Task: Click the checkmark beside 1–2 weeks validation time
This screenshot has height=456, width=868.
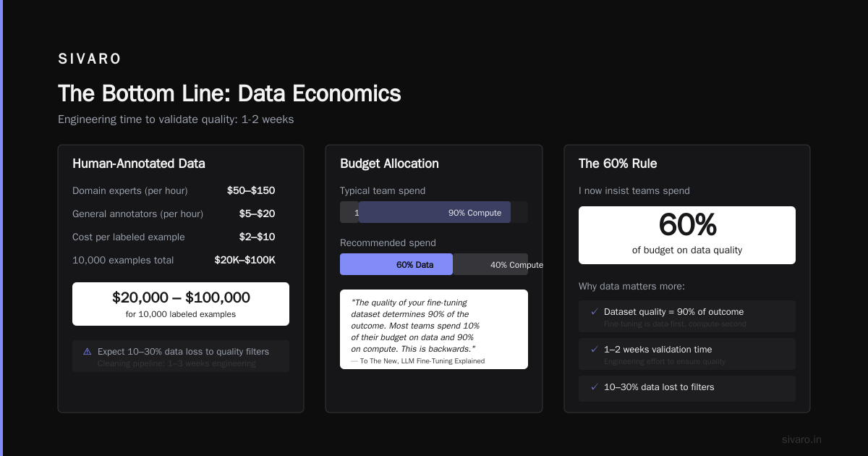Action: point(595,349)
